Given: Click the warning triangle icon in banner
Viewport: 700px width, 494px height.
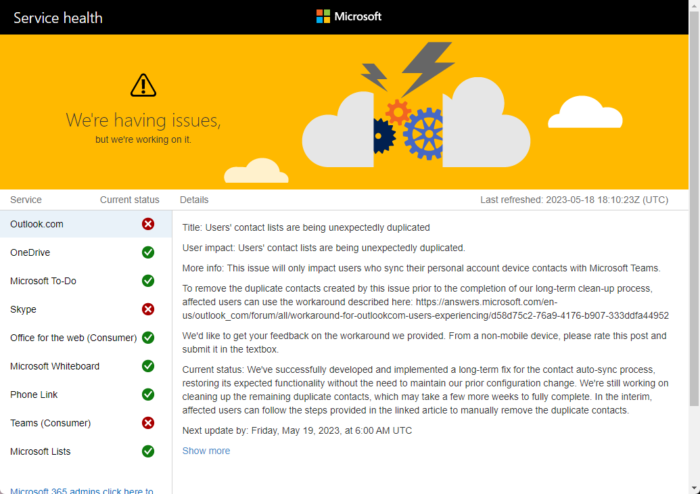Looking at the screenshot, I should click(143, 85).
